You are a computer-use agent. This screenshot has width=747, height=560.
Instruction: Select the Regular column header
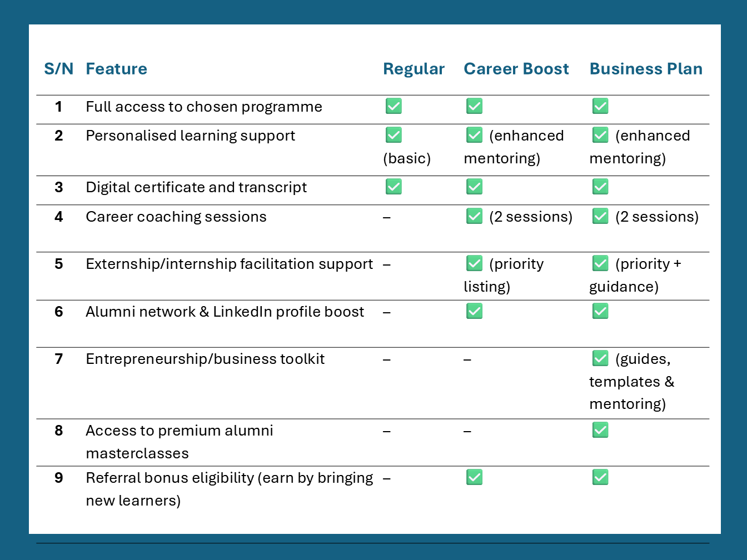pyautogui.click(x=414, y=69)
